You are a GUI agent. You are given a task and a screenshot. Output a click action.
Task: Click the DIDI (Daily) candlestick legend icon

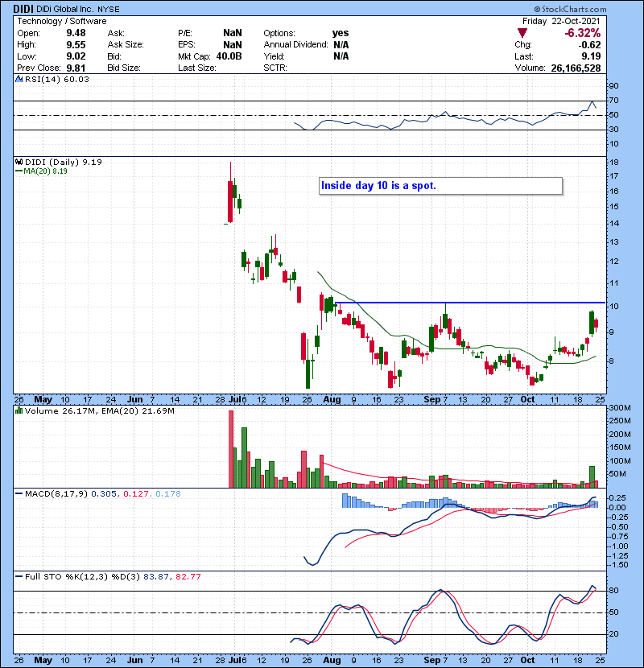(x=19, y=162)
